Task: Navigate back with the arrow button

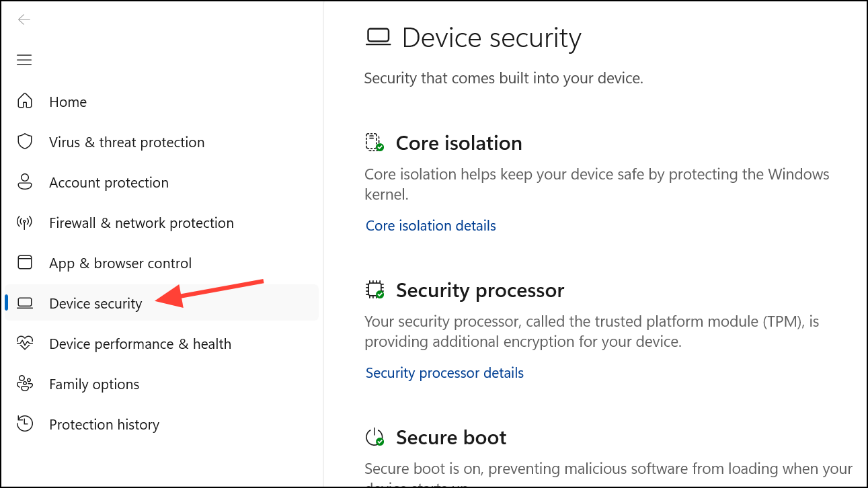Action: pos(24,19)
